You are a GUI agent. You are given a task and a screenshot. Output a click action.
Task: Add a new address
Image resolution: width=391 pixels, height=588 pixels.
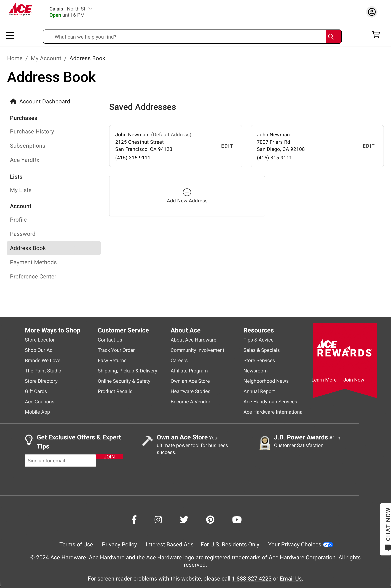click(x=187, y=196)
